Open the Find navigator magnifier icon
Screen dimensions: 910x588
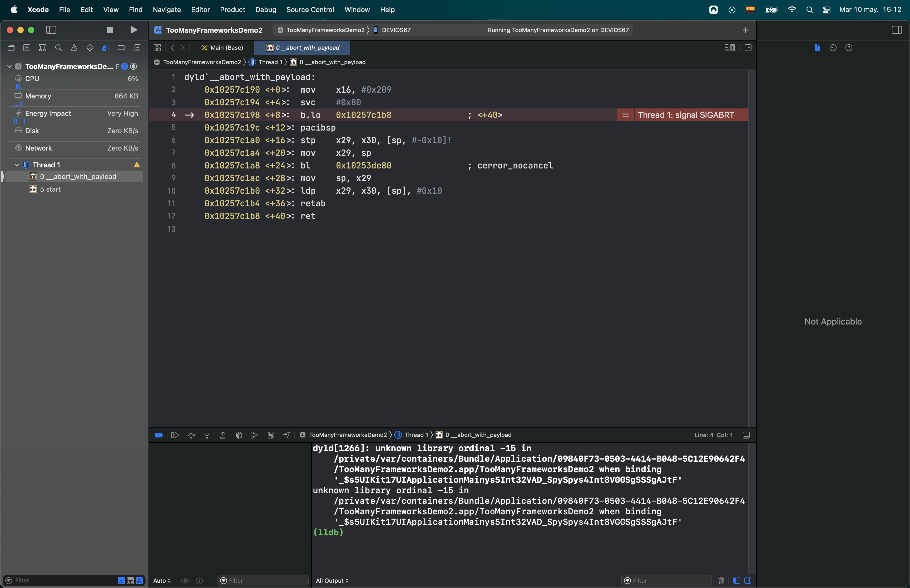pyautogui.click(x=58, y=48)
